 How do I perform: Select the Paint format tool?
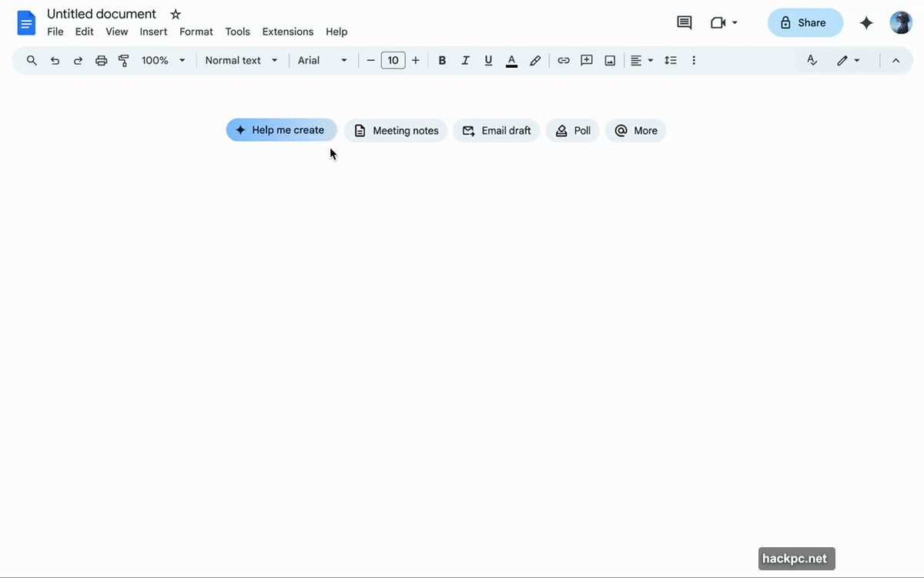[x=124, y=60]
